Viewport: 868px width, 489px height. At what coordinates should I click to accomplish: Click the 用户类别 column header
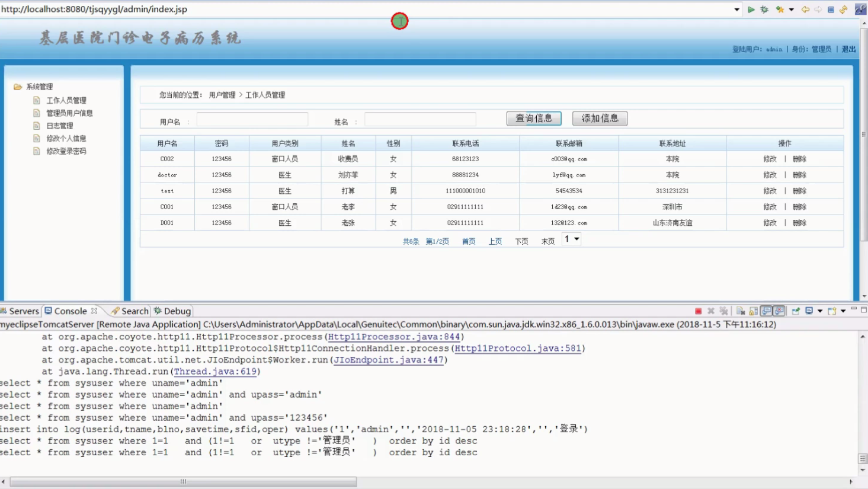point(285,143)
